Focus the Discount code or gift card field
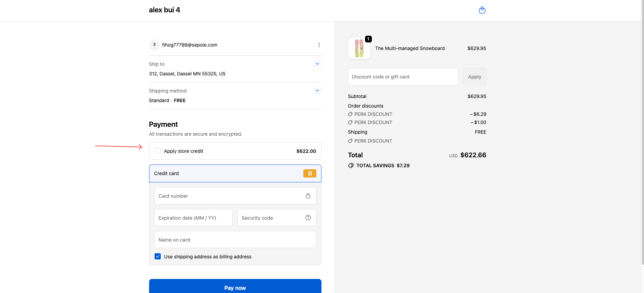This screenshot has width=644, height=293. coord(403,77)
